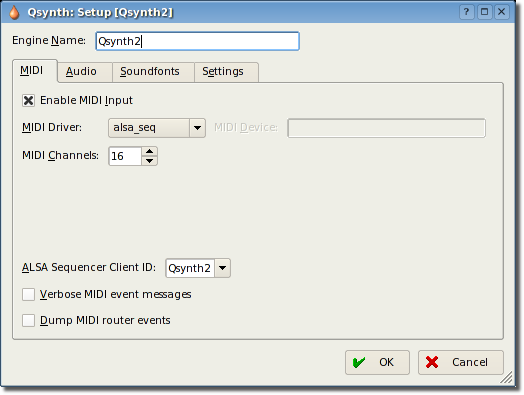Increase MIDI Channels with up arrow

tap(149, 151)
